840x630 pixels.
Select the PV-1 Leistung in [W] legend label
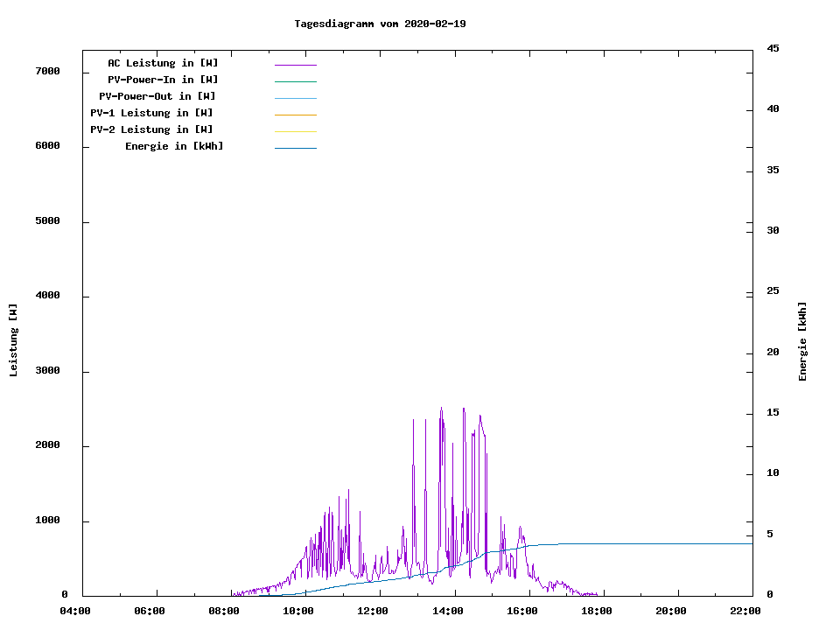click(x=151, y=113)
